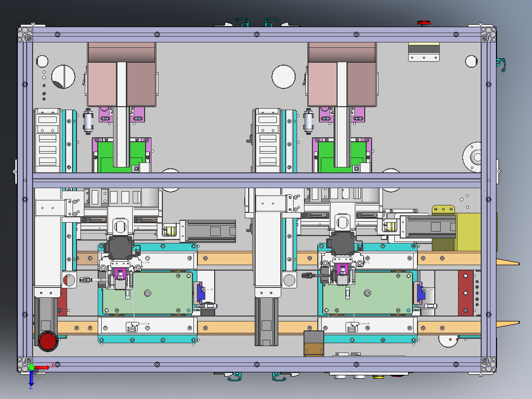Click the green origin sphere of the triad
This screenshot has height=399, width=532.
click(x=31, y=367)
